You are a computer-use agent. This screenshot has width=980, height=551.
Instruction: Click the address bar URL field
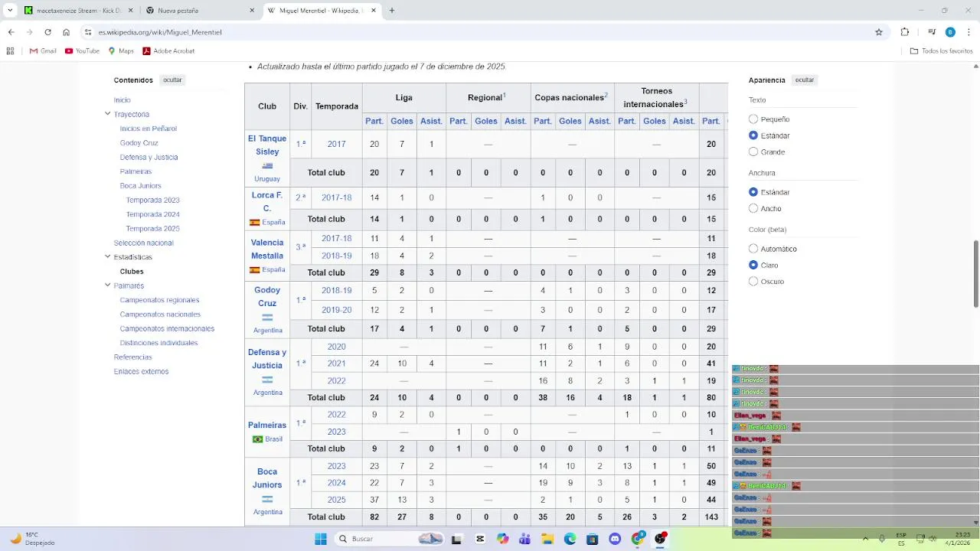tap(482, 32)
